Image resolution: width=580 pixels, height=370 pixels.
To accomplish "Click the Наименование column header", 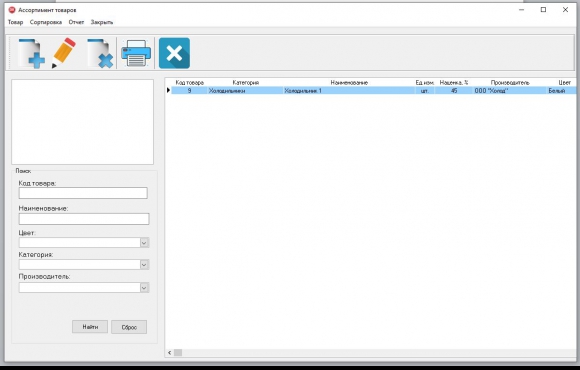I will point(349,83).
